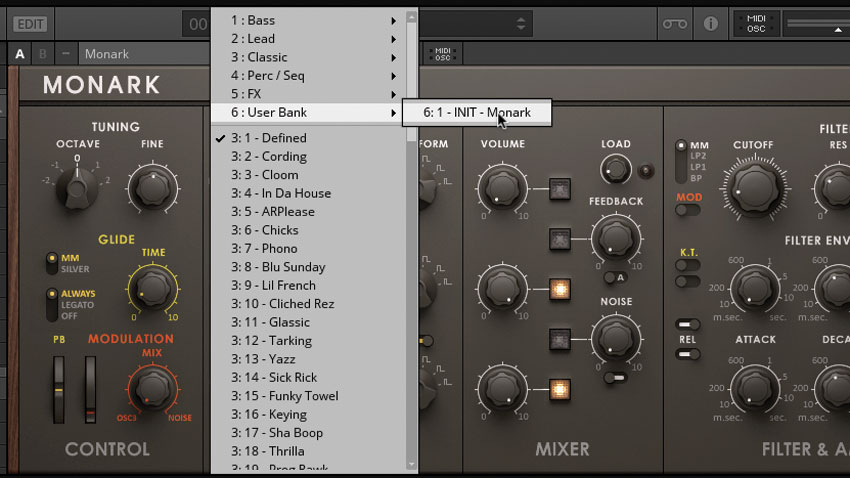Toggle the ALWAYS / LEGATO / OFF glide switch
850x478 pixels.
[x=51, y=305]
